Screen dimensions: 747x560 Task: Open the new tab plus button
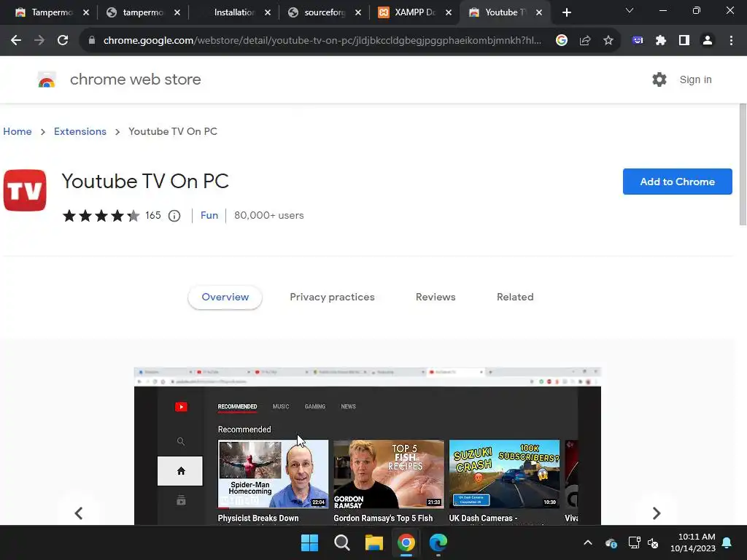[x=566, y=13]
